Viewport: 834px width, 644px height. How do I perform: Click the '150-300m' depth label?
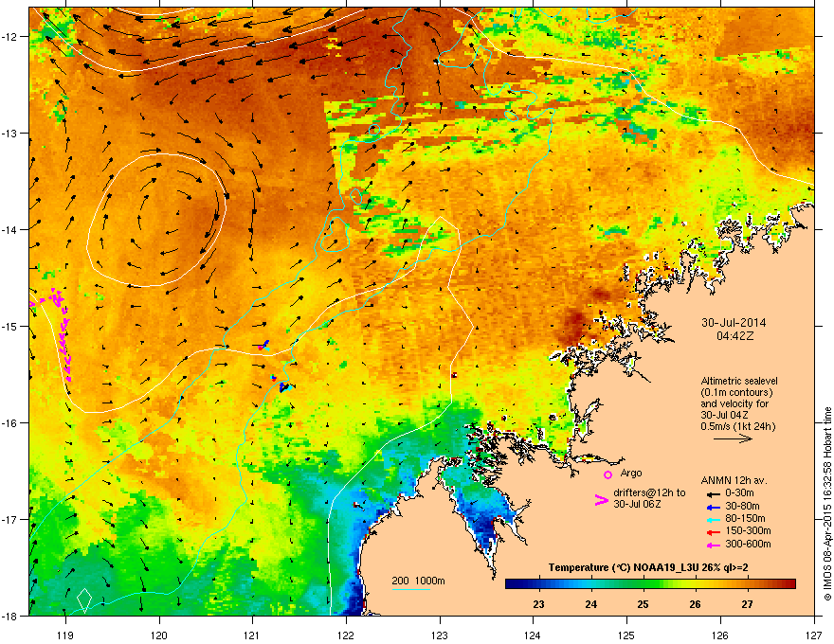point(748,531)
